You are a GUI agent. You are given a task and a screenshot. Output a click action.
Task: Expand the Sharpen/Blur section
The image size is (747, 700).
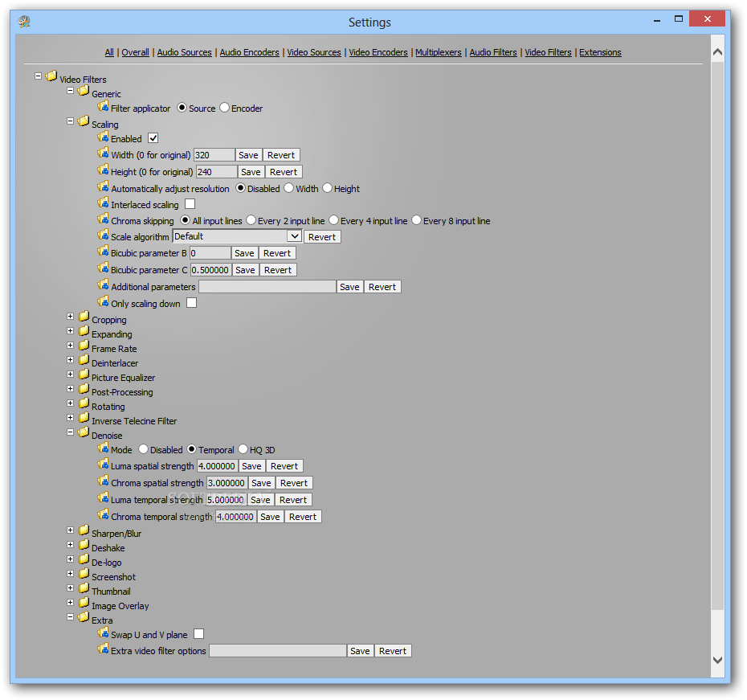pyautogui.click(x=70, y=530)
